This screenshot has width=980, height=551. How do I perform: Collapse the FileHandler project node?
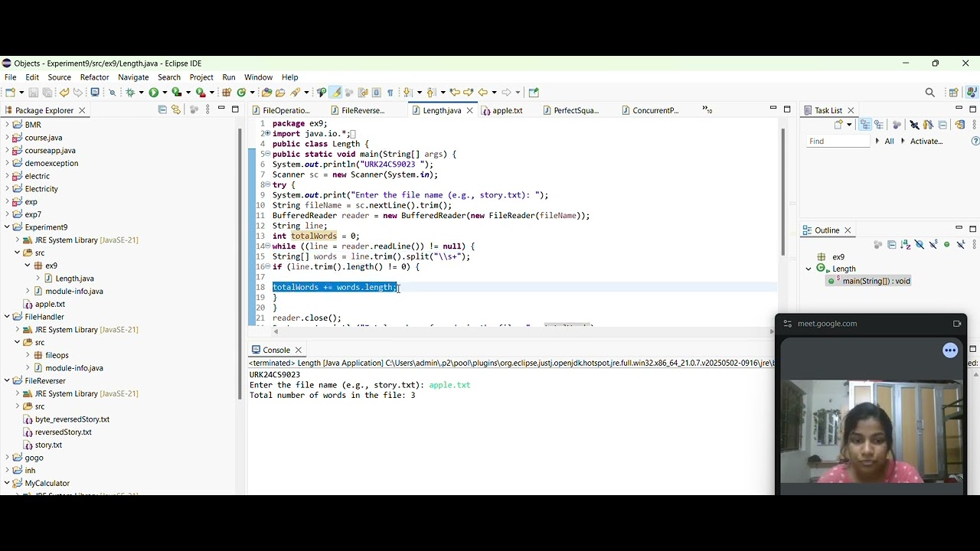click(x=7, y=317)
